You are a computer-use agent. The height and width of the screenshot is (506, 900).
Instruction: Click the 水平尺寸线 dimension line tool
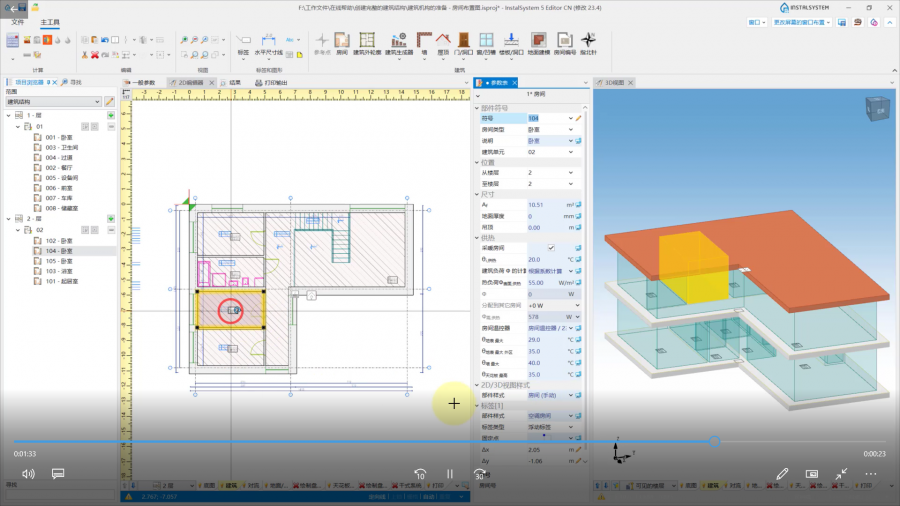[268, 42]
